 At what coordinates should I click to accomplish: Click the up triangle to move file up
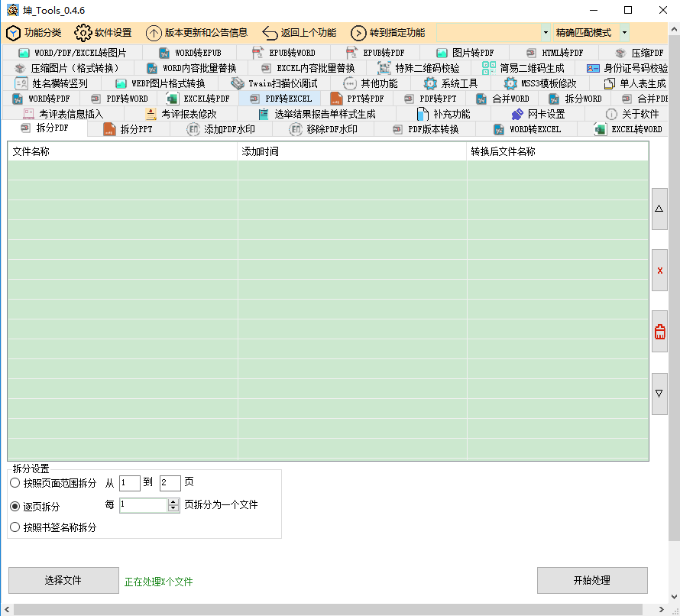[x=659, y=208]
